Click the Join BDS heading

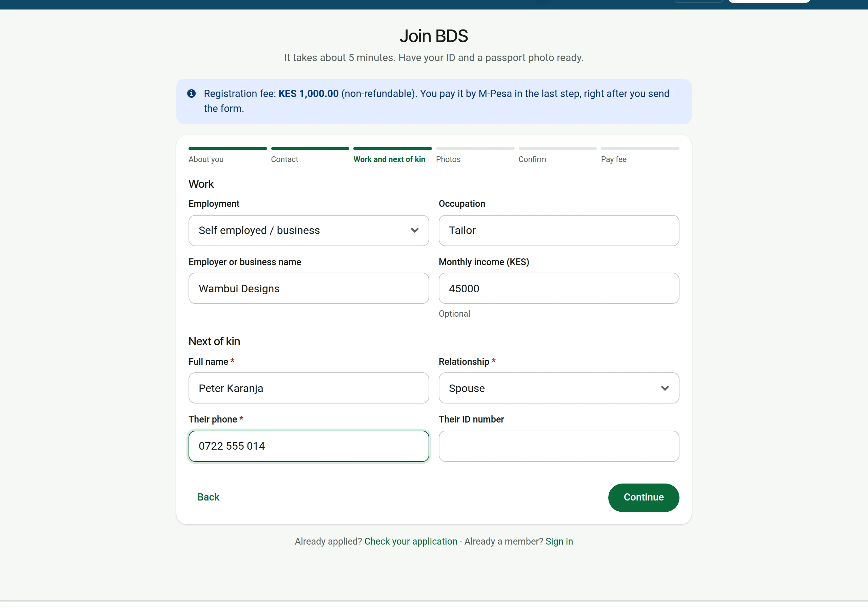(434, 36)
